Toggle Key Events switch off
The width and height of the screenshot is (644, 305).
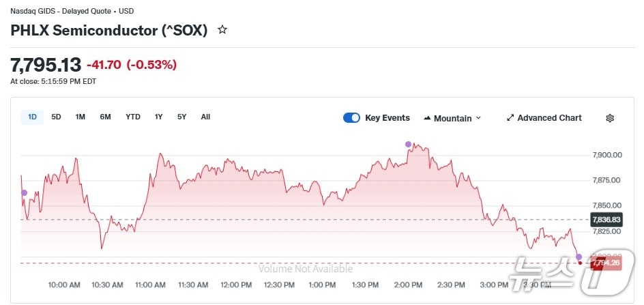(351, 118)
